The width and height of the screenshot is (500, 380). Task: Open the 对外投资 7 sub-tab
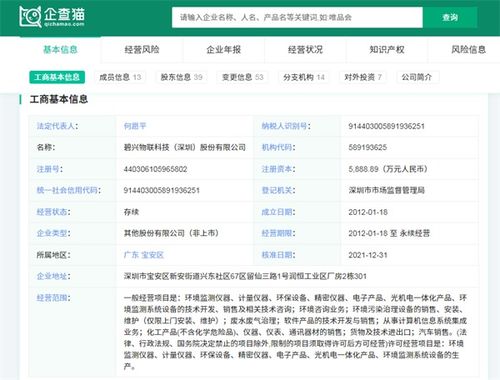(363, 77)
